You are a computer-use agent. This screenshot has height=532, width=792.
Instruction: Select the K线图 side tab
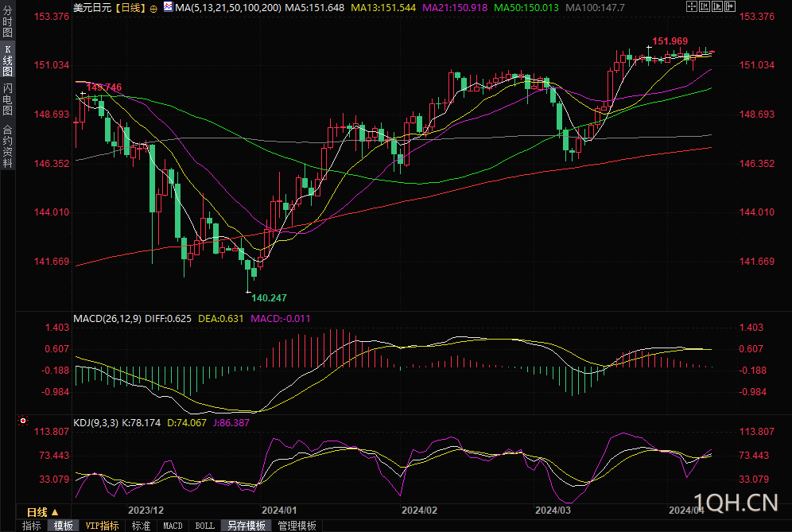(7, 60)
